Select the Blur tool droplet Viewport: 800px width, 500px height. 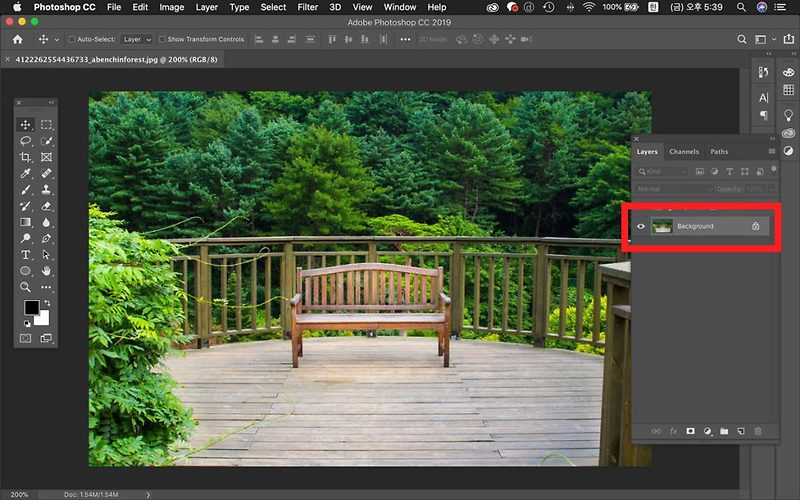(x=46, y=222)
